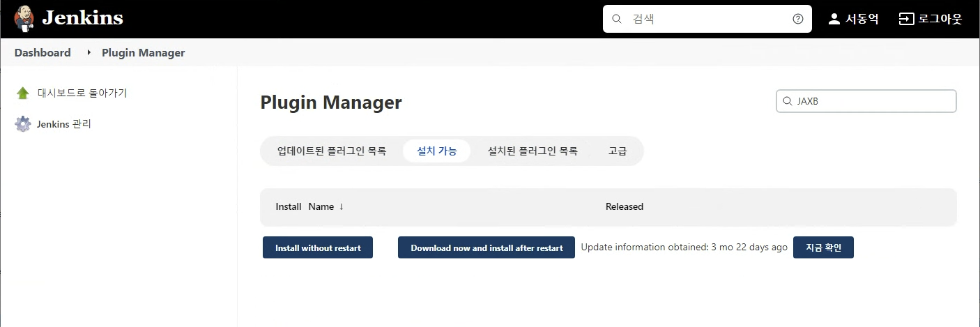This screenshot has width=980, height=327.
Task: Click the plugin filter magnifier icon
Action: point(787,101)
